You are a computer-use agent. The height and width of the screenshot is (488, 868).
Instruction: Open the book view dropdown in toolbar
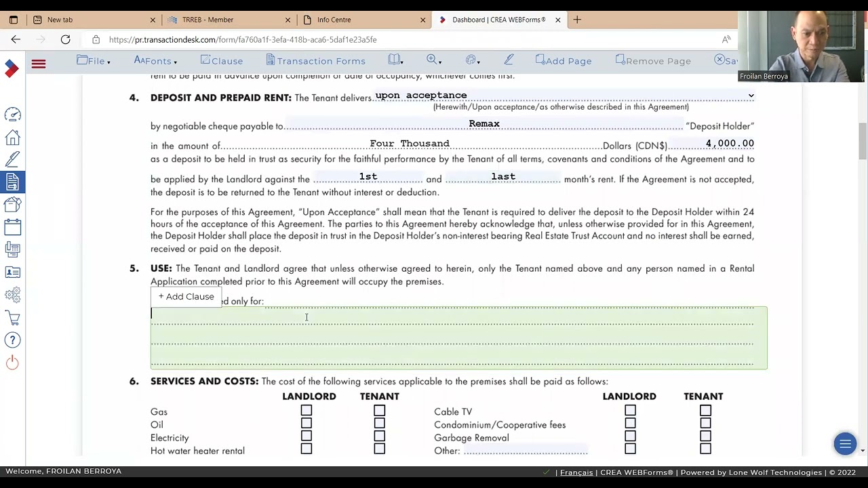[395, 61]
